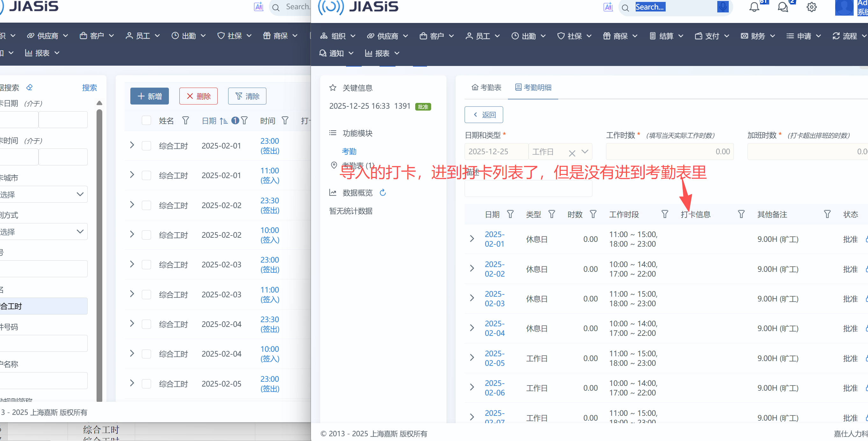Open the settings gear icon
This screenshot has width=868, height=441.
click(811, 7)
